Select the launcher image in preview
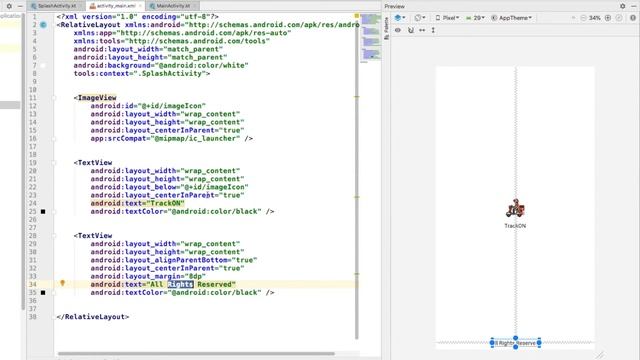The height and width of the screenshot is (360, 640). coord(515,209)
